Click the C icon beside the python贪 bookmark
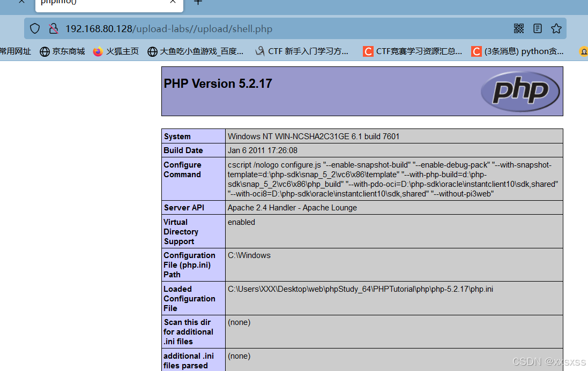The image size is (588, 371). (476, 51)
